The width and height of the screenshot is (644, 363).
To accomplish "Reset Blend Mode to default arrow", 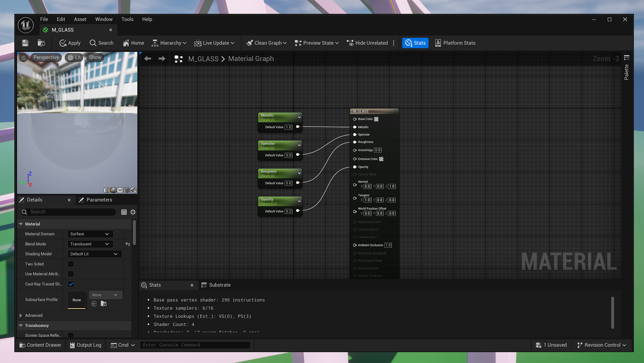I will click(x=127, y=244).
